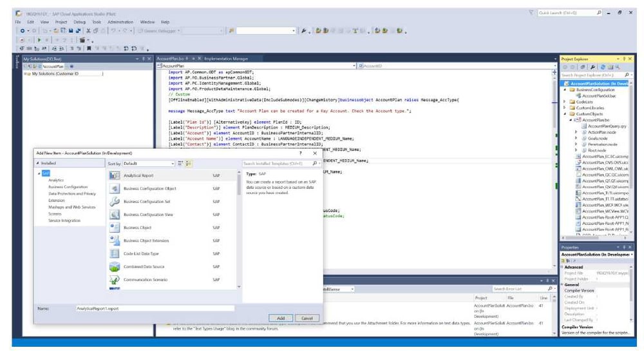Select the Business Object Extension template icon
644x361 pixels.
click(115, 240)
